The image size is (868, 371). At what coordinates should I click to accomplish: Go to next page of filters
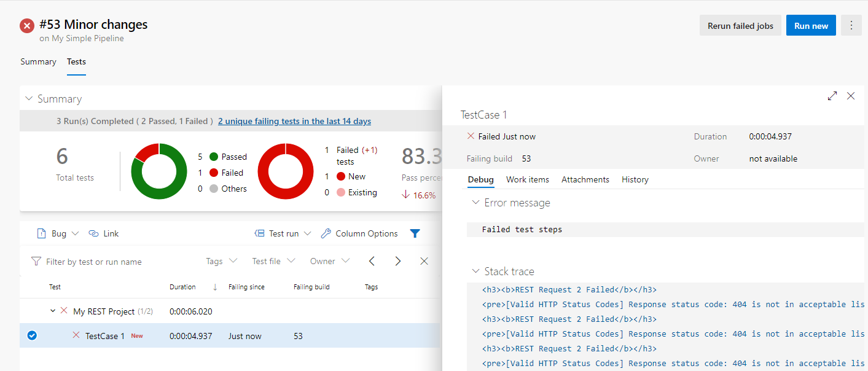coord(397,261)
